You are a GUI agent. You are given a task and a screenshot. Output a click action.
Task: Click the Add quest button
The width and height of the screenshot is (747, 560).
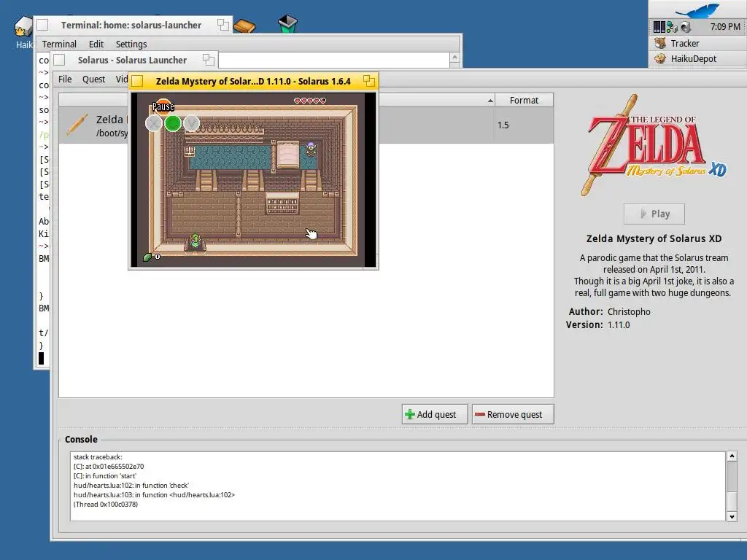(x=435, y=414)
